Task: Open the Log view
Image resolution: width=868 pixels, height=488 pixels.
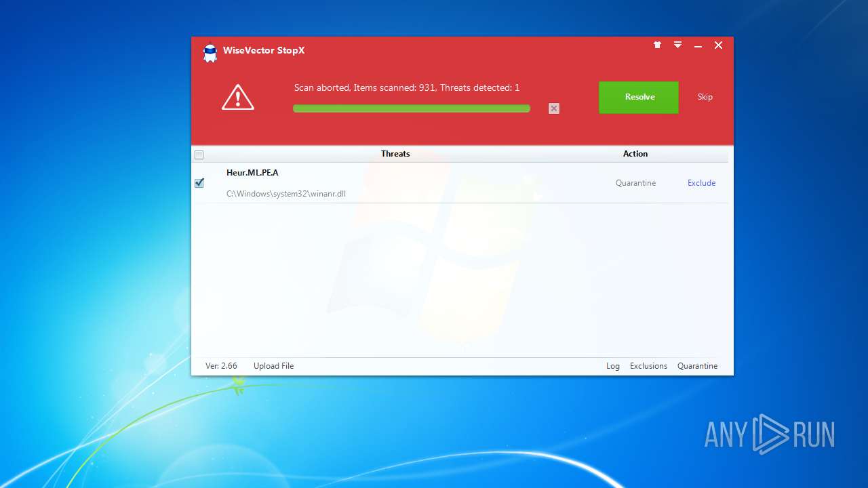Action: click(x=613, y=366)
